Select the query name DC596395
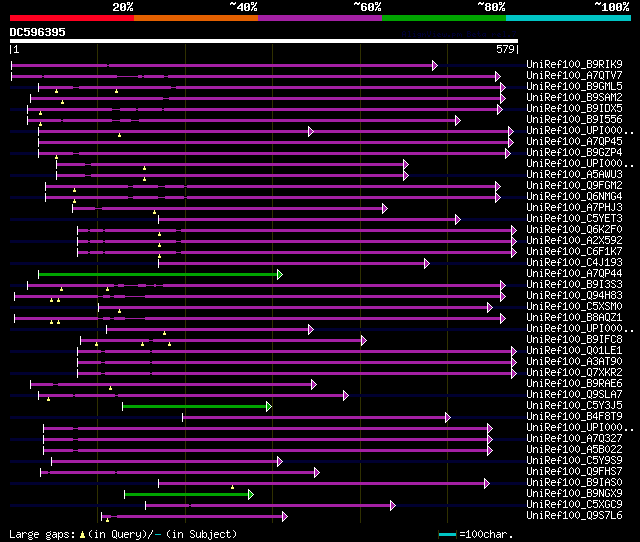Viewport: 640px width, 542px height. pyautogui.click(x=38, y=32)
